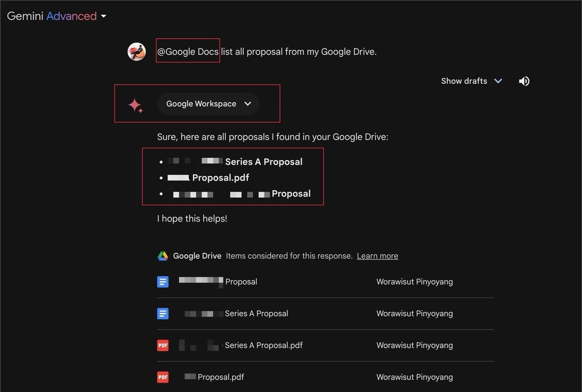Click the Docs icon beside the "Series A Proposal" source
Viewport: 582px width, 392px height.
click(x=163, y=314)
